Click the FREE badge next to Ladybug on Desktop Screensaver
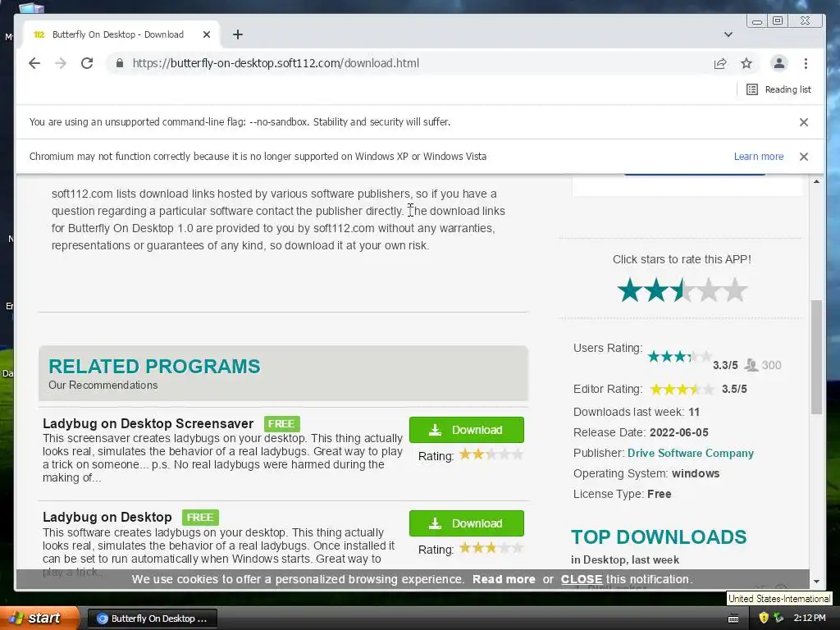Screen dimensions: 840x630 [282, 424]
